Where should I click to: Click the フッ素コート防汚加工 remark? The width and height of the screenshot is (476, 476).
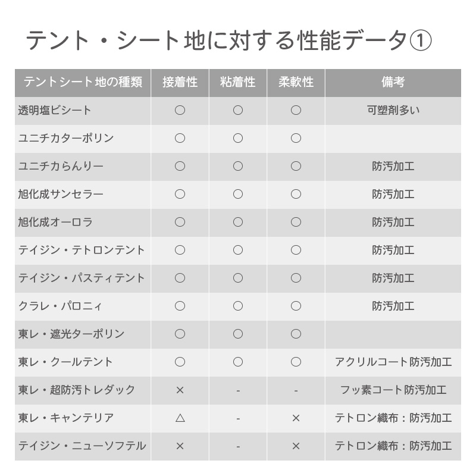[393, 390]
